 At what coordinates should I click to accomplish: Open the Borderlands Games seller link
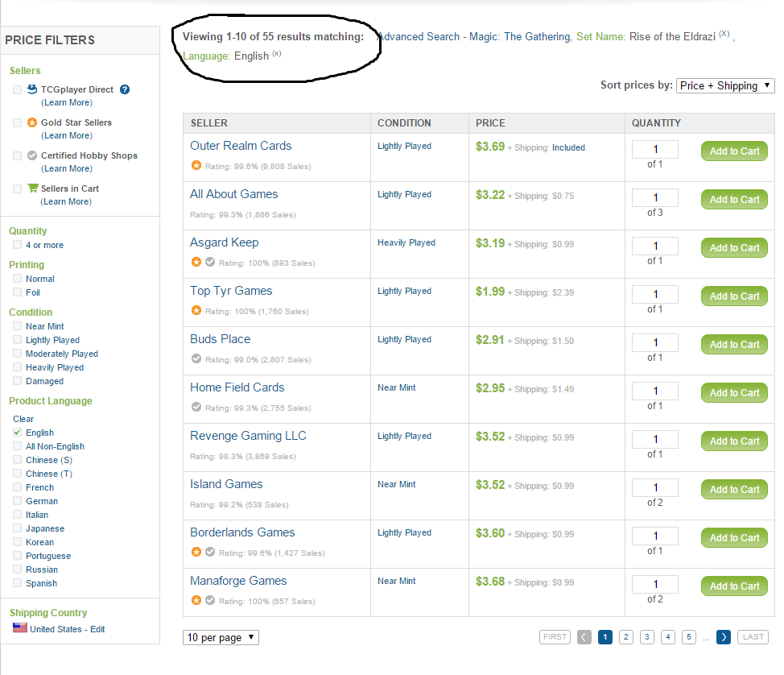point(242,532)
